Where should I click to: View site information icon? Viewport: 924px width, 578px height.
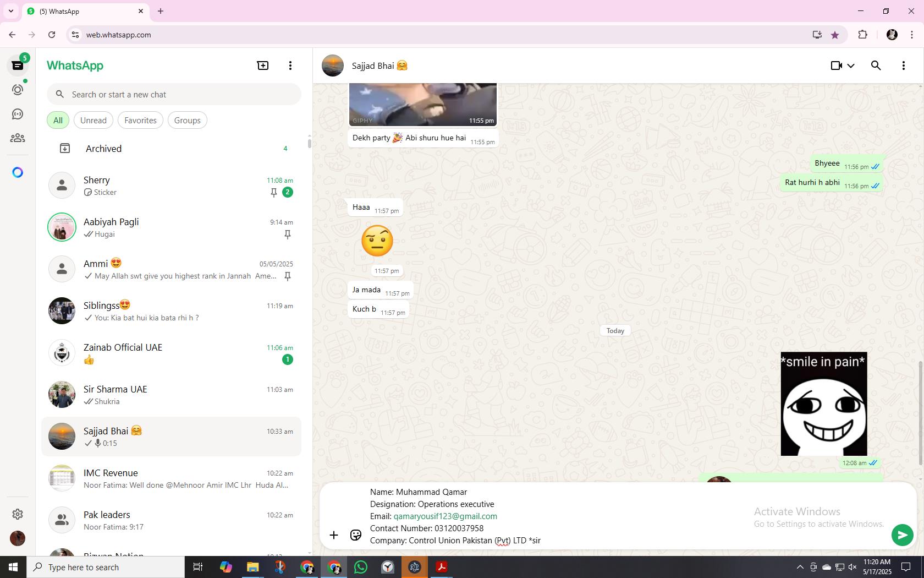click(75, 35)
